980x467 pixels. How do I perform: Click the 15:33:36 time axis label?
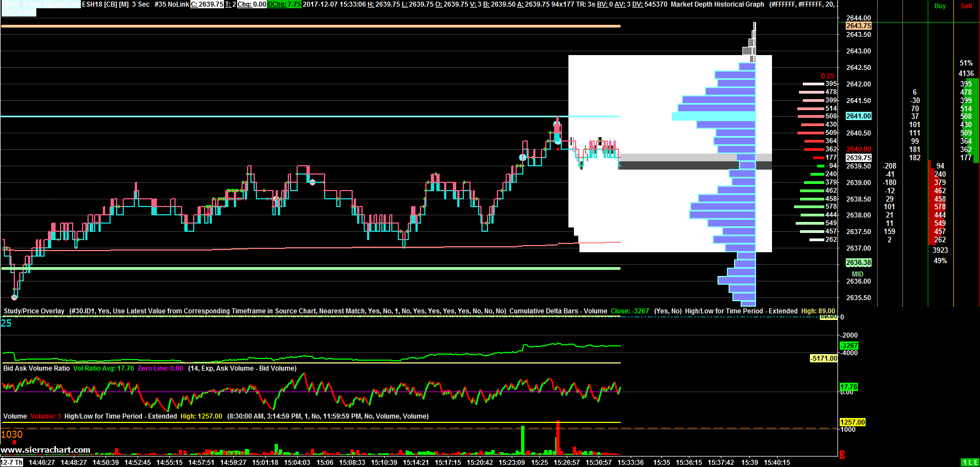pyautogui.click(x=631, y=463)
